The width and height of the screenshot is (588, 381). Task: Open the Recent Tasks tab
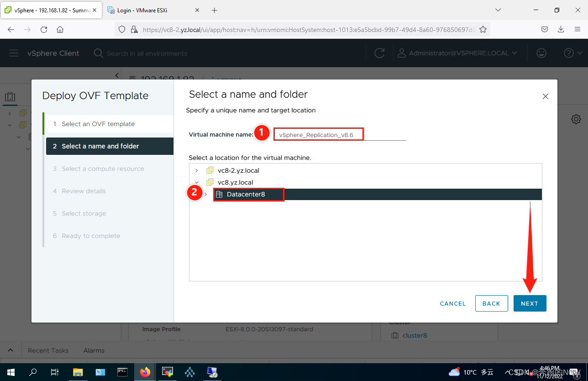click(48, 350)
